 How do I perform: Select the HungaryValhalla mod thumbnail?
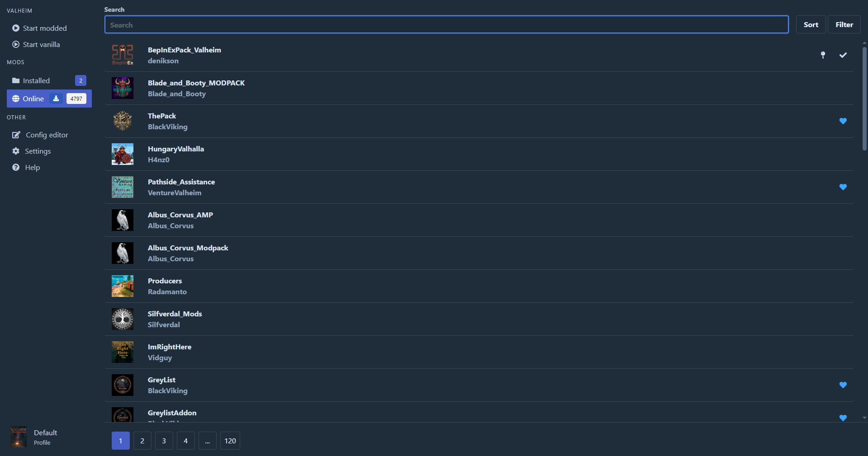click(x=123, y=154)
